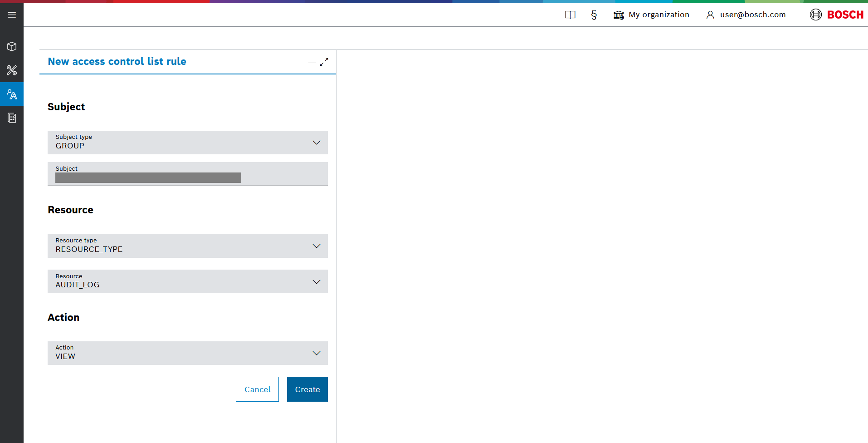Open the user@bosch.com account menu

click(746, 15)
